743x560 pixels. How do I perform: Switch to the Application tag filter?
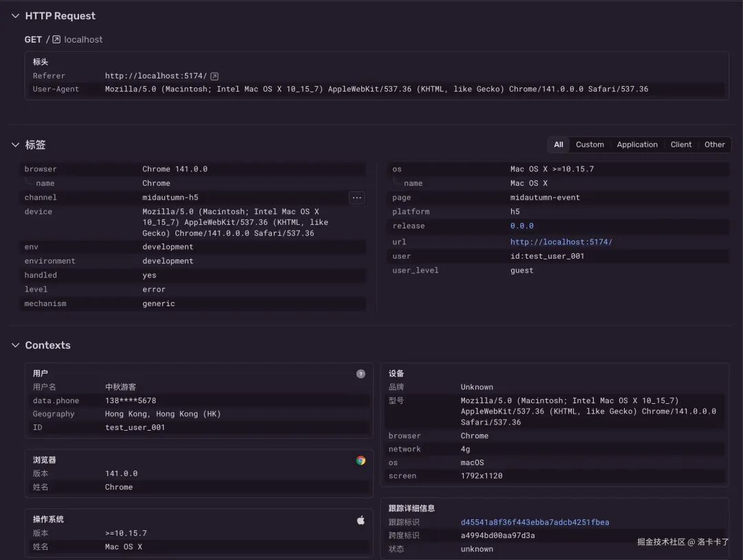click(637, 144)
